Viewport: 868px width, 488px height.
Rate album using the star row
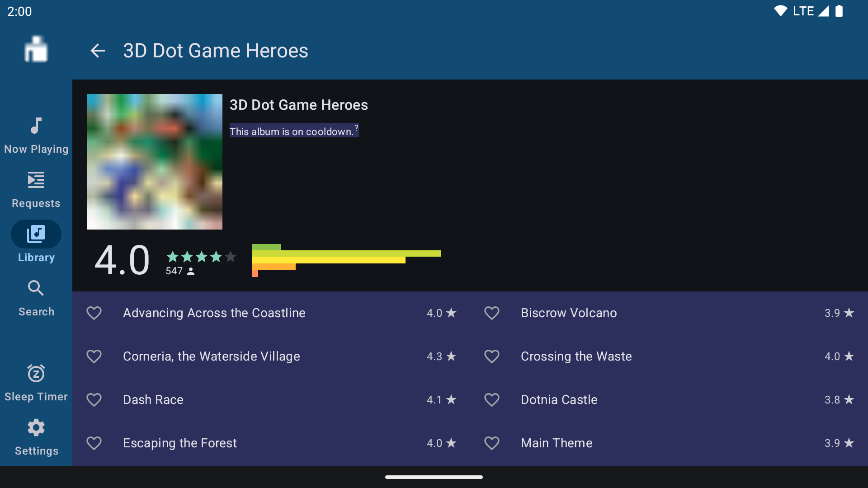[x=202, y=257]
